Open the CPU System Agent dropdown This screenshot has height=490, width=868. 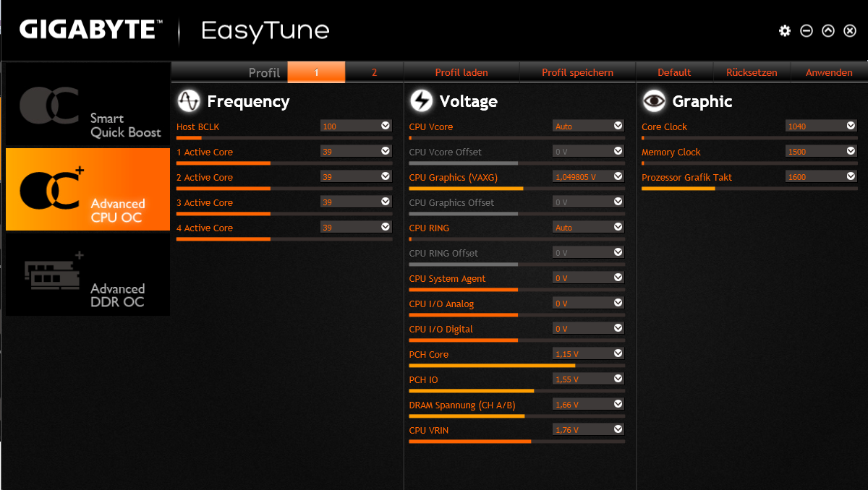(x=588, y=278)
